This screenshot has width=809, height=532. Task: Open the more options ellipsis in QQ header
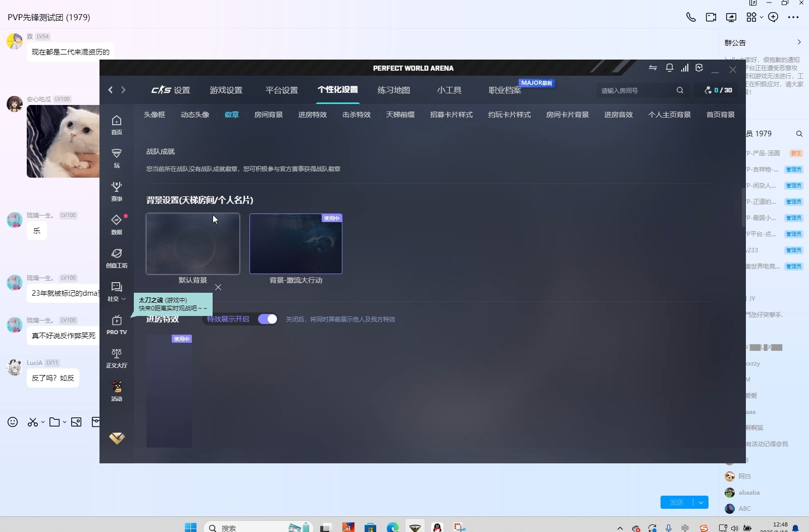tap(793, 17)
